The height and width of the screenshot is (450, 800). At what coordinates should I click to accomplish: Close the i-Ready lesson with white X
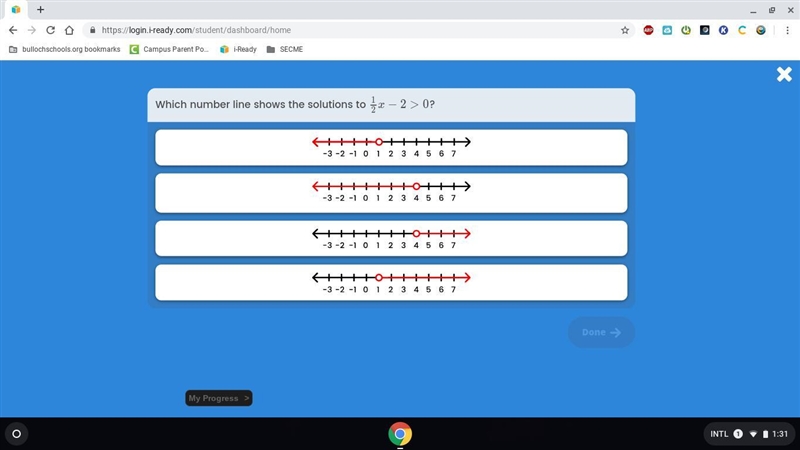click(x=784, y=74)
